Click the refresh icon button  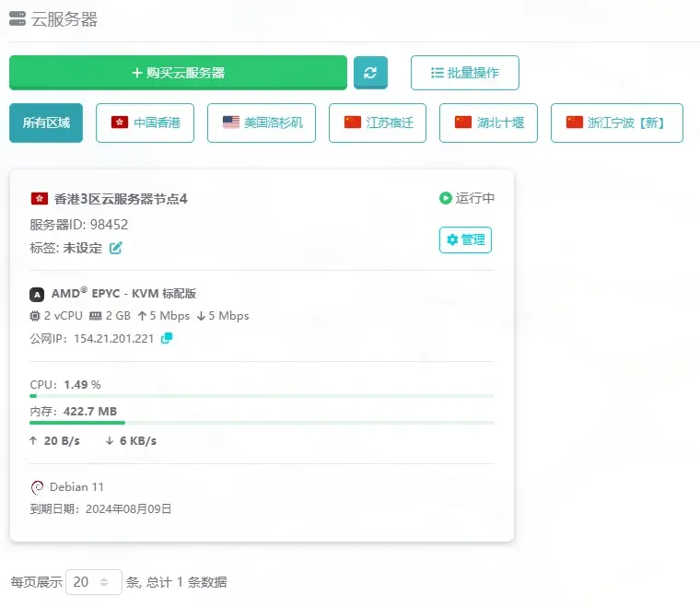[370, 73]
